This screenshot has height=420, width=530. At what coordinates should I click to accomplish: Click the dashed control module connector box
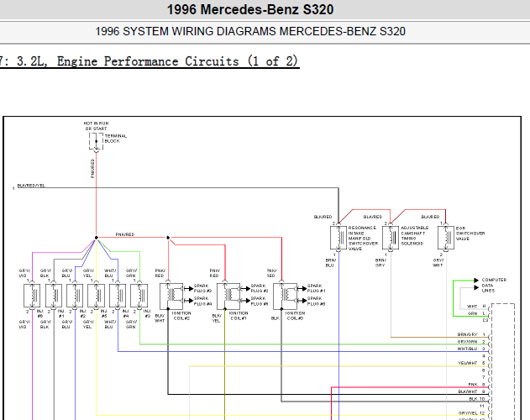tap(502, 362)
